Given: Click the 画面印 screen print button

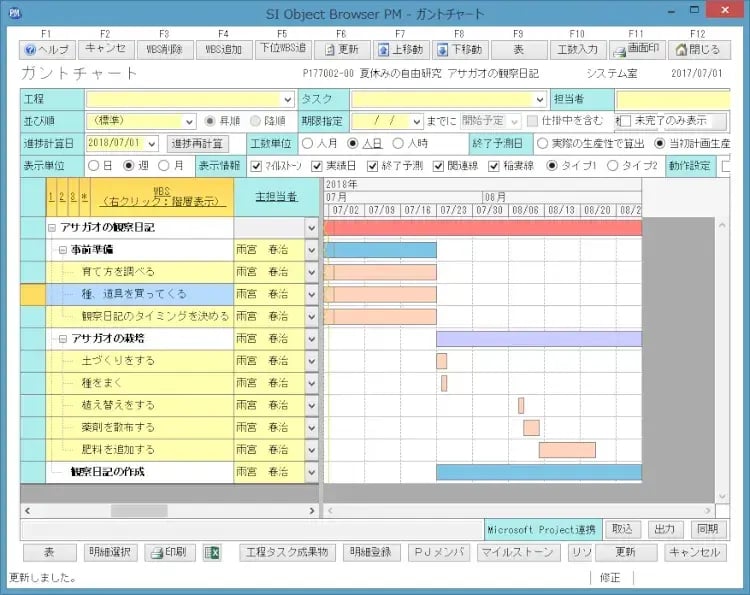Looking at the screenshot, I should 635,48.
